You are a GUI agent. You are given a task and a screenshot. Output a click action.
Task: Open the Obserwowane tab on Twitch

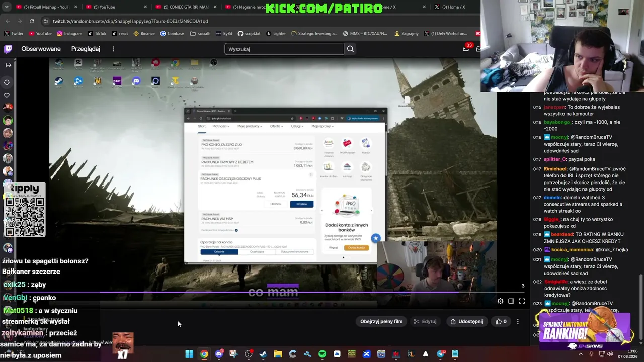coord(41,49)
